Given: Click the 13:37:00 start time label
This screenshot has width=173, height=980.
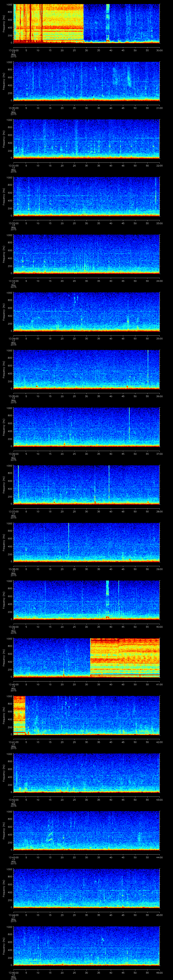Looking at the screenshot, I should pyautogui.click(x=13, y=511).
